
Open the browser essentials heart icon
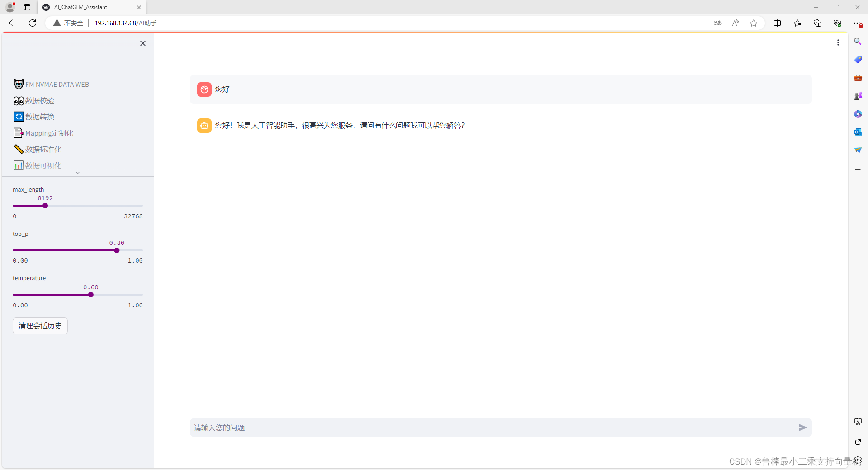point(837,23)
